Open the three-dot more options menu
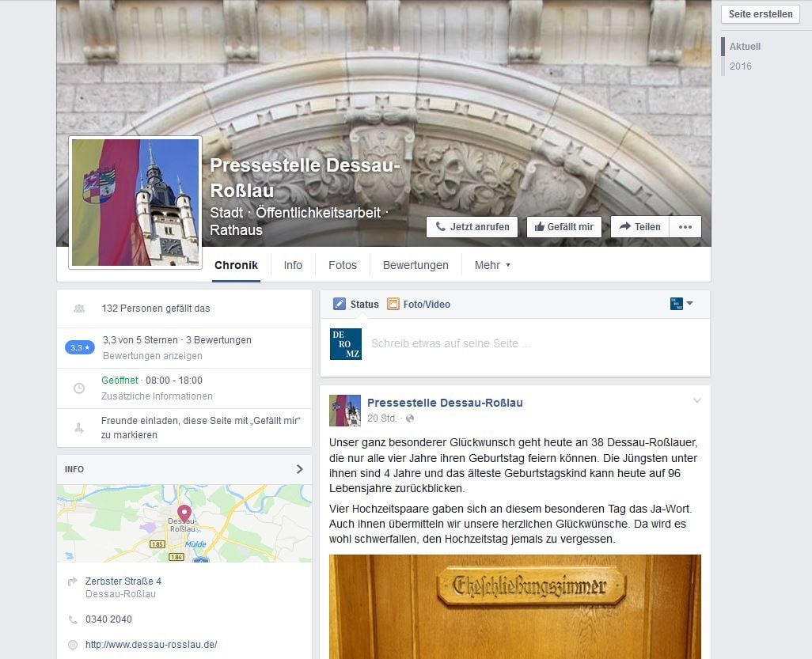The width and height of the screenshot is (812, 659). point(685,227)
